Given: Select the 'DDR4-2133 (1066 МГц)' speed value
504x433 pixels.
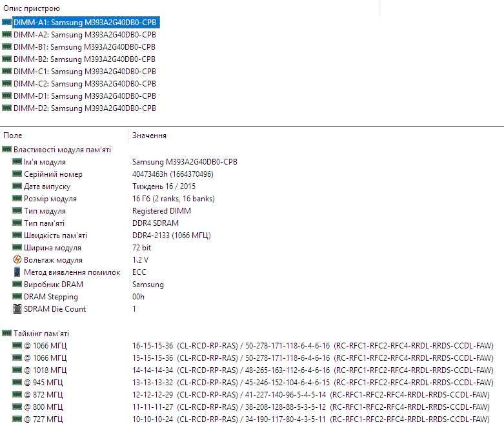Looking at the screenshot, I should pos(171,235).
